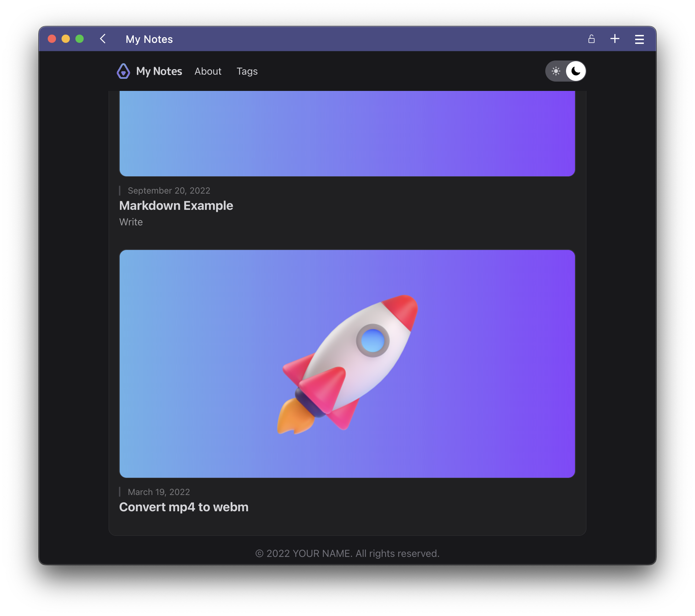Expand note settings via menu icon
Screen dimensions: 695x616
pyautogui.click(x=639, y=39)
